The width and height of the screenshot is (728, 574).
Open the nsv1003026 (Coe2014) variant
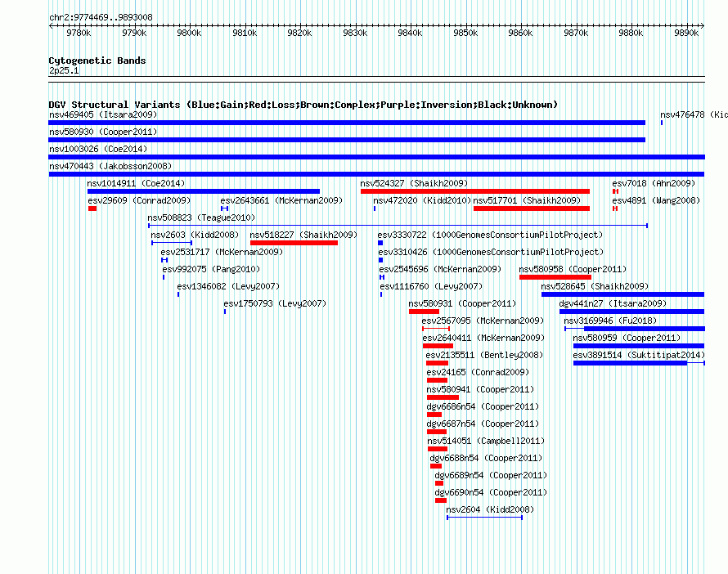click(98, 149)
